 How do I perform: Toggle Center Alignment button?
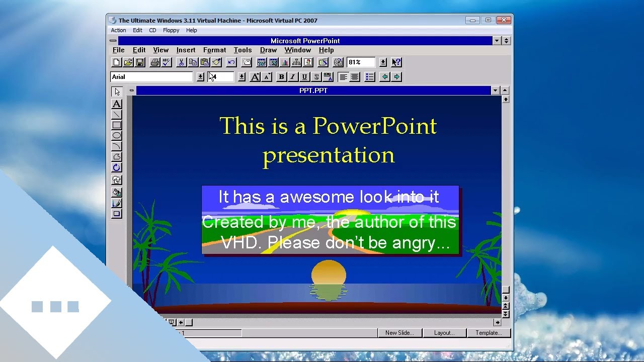355,77
